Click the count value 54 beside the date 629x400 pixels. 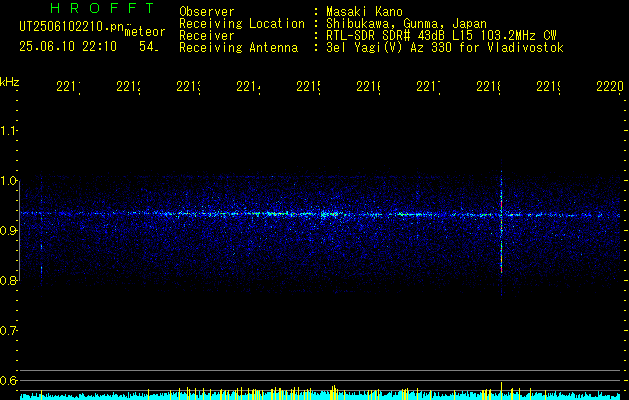(148, 47)
